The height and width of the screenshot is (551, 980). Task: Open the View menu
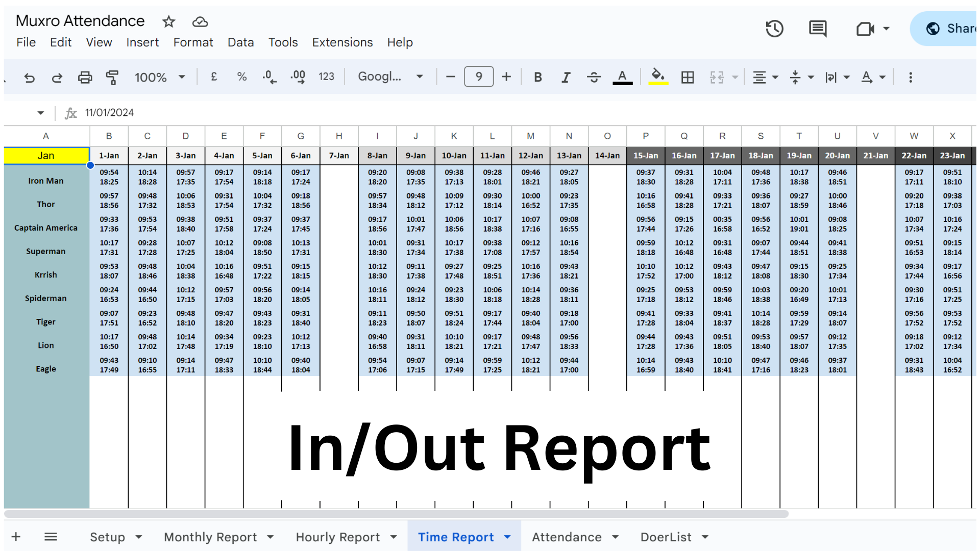coord(99,42)
